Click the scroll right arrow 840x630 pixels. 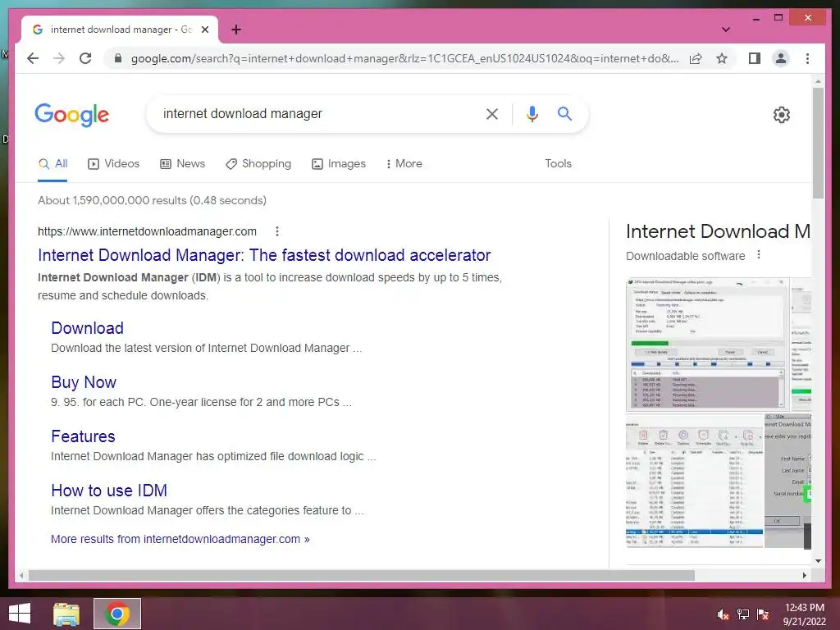805,575
